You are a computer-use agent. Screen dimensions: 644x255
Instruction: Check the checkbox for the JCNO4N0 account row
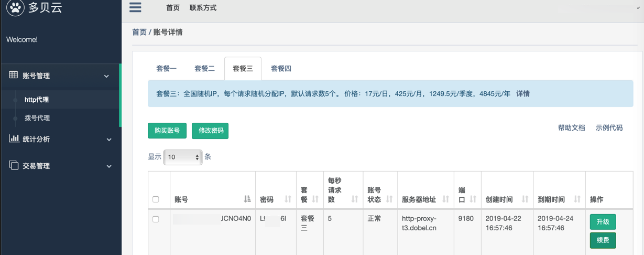156,219
